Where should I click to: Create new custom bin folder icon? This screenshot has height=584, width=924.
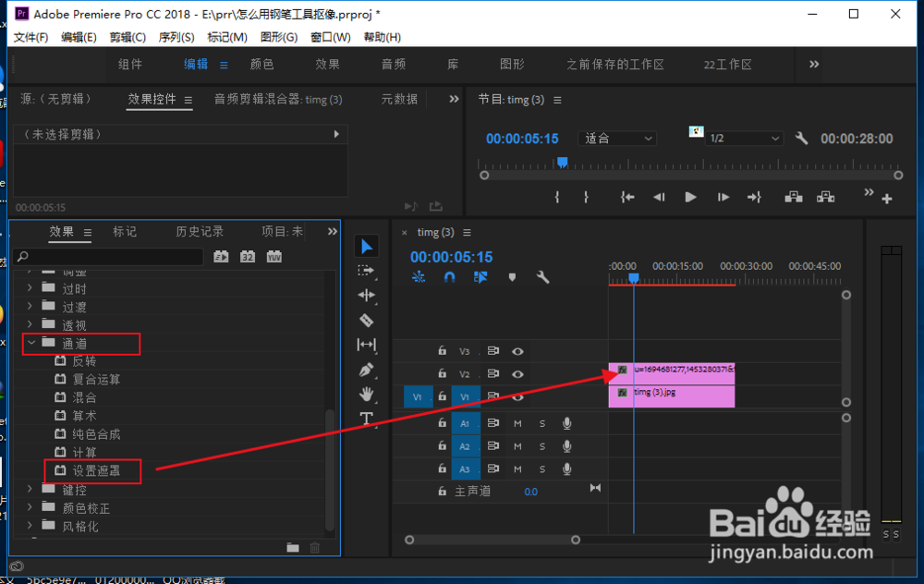click(293, 547)
